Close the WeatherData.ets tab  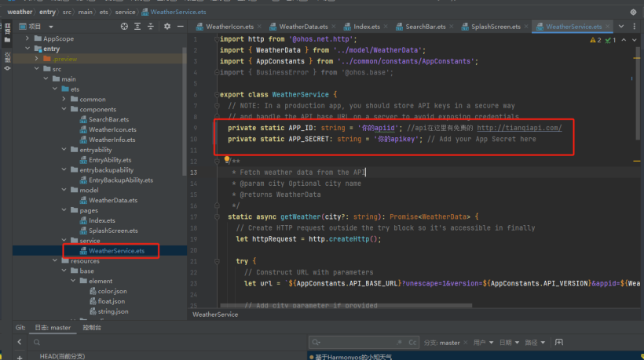point(334,27)
